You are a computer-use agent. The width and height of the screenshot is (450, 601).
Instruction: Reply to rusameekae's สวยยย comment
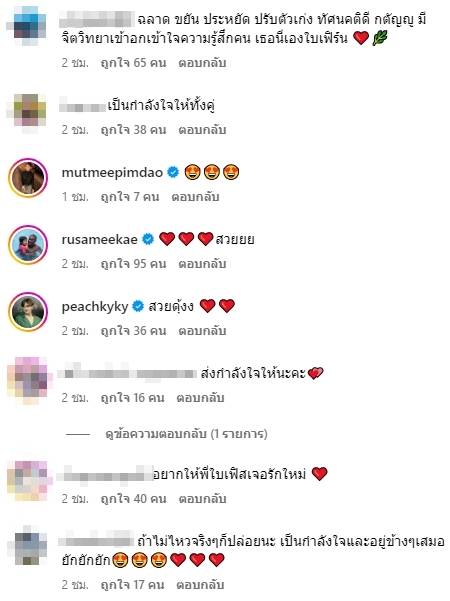(x=202, y=264)
